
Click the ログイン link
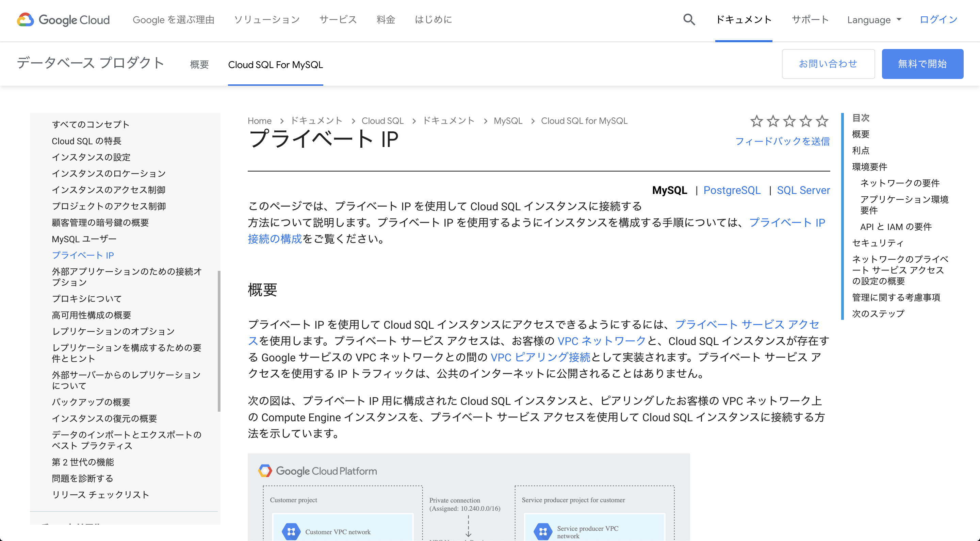pyautogui.click(x=938, y=20)
